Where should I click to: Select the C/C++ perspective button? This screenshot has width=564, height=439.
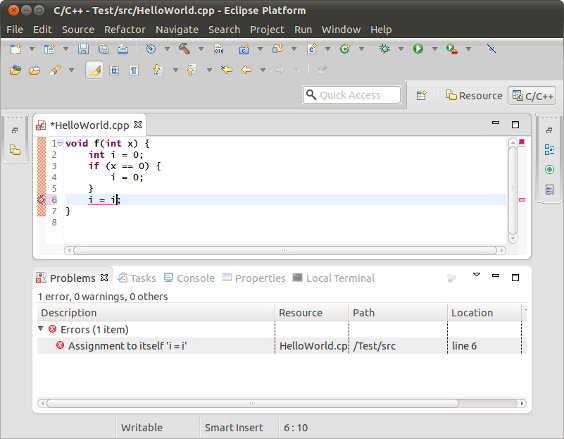[532, 96]
